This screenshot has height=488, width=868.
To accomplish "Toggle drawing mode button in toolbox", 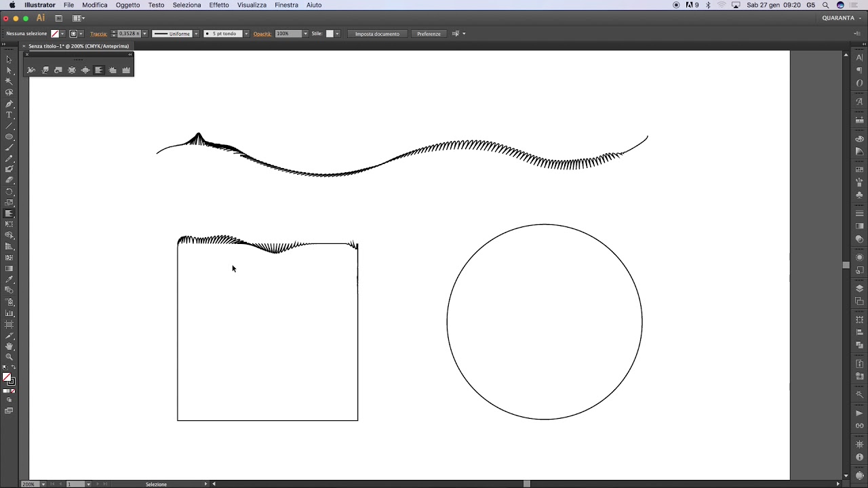I will tap(9, 400).
